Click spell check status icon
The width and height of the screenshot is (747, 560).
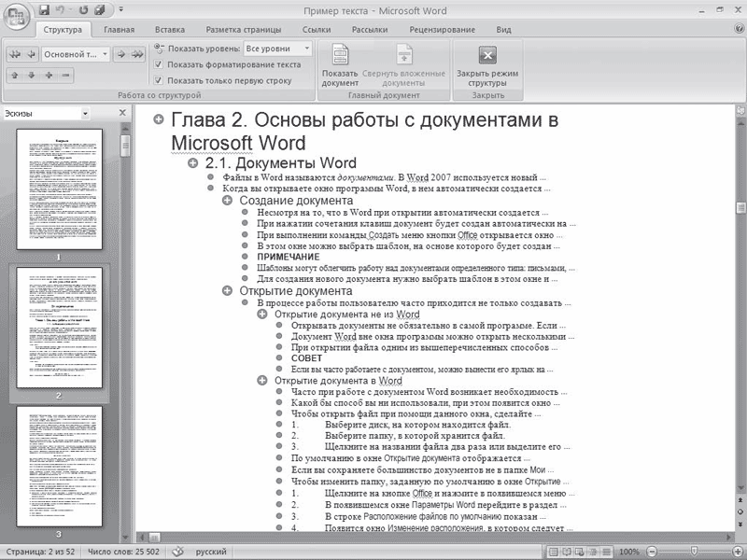pos(177,552)
